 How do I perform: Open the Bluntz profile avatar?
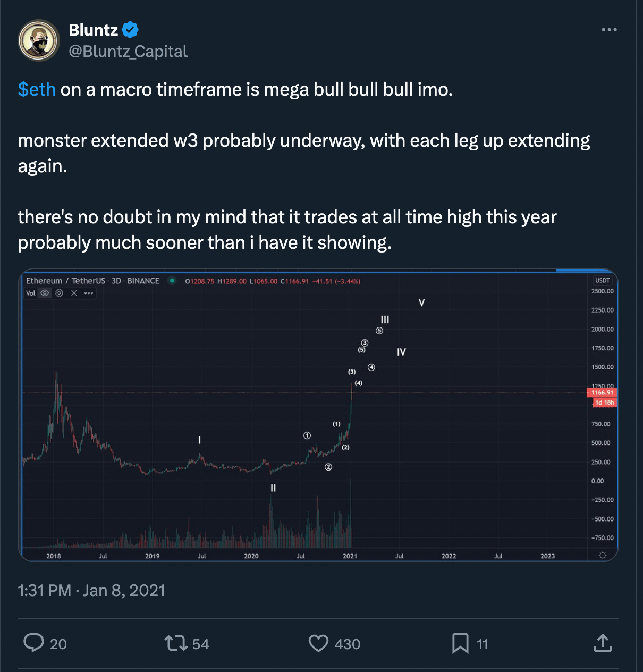tap(38, 40)
